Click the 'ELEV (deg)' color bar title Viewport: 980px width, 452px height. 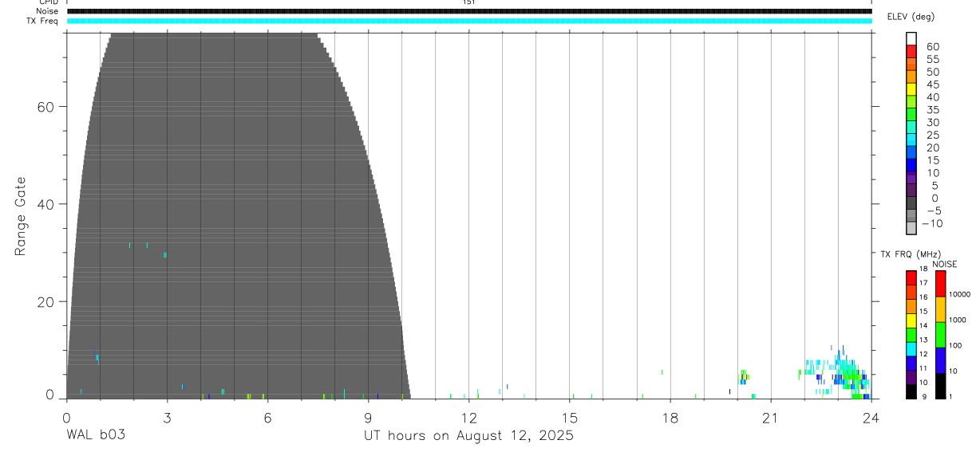pos(911,17)
